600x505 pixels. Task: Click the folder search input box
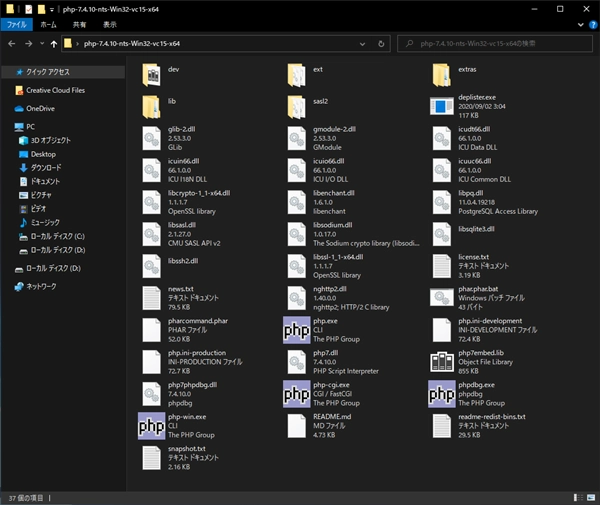[490, 44]
